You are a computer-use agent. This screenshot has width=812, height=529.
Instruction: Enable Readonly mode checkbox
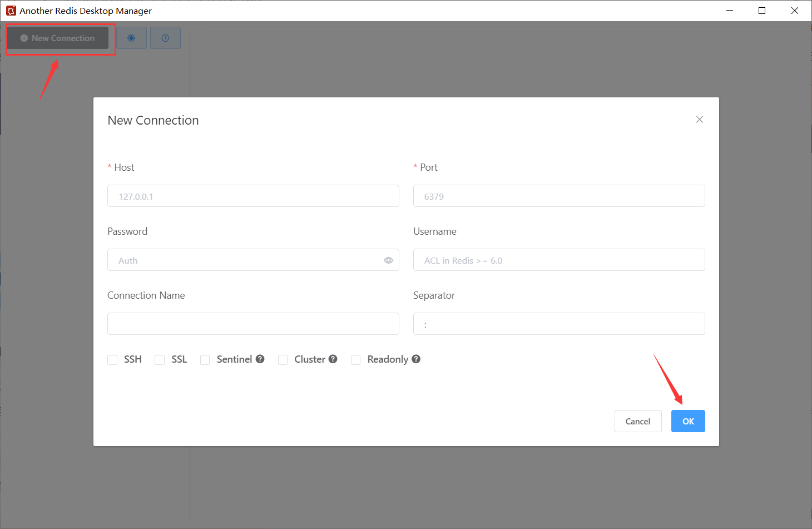(x=356, y=360)
